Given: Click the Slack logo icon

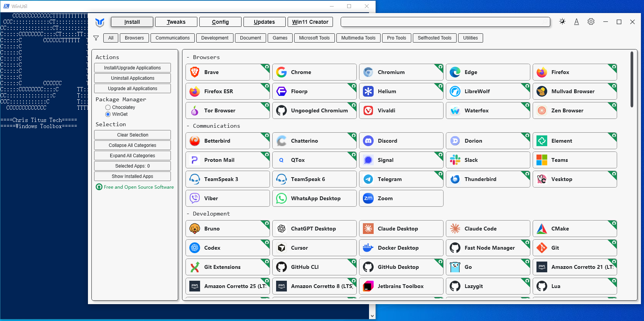Looking at the screenshot, I should coord(455,160).
